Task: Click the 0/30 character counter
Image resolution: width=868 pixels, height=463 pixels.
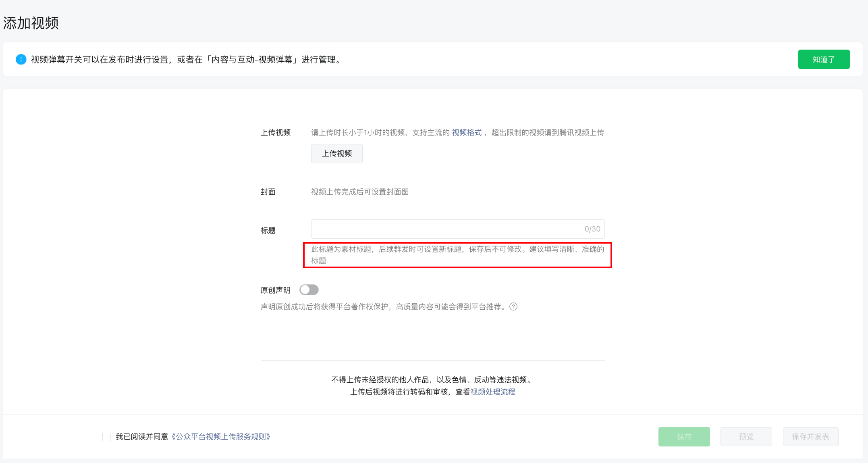Action: click(592, 229)
